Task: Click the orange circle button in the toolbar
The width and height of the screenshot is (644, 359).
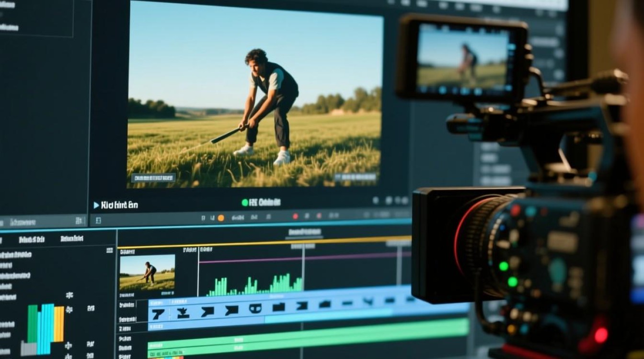Action: [221, 218]
